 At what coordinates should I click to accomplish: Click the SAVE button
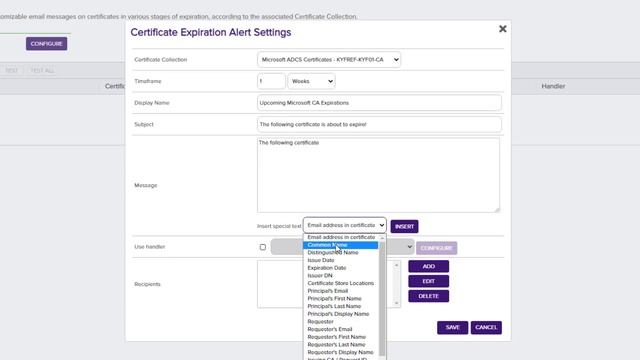tap(452, 328)
